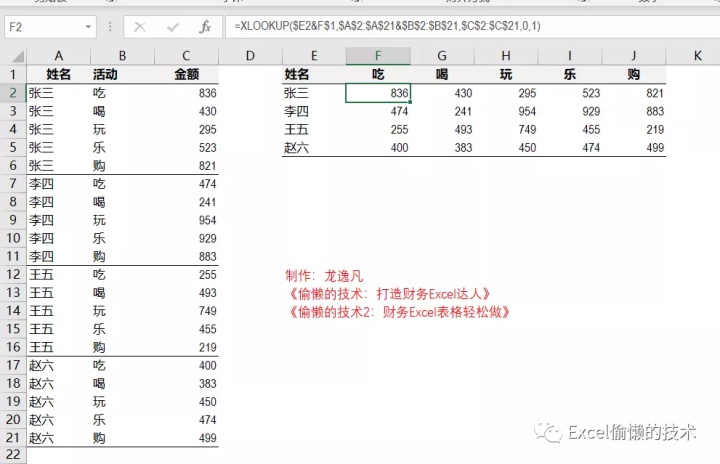Image resolution: width=720 pixels, height=464 pixels.
Task: Click cell G1 header 喝
Action: click(x=442, y=74)
